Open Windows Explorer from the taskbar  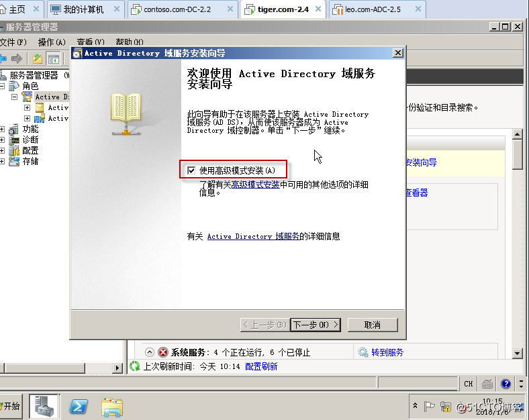(x=112, y=407)
